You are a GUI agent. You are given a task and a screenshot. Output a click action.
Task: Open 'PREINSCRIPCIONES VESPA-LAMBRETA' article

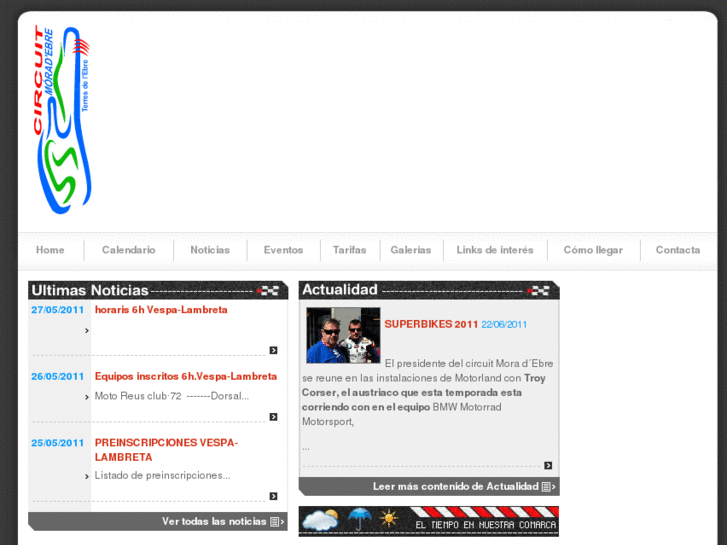(166, 450)
